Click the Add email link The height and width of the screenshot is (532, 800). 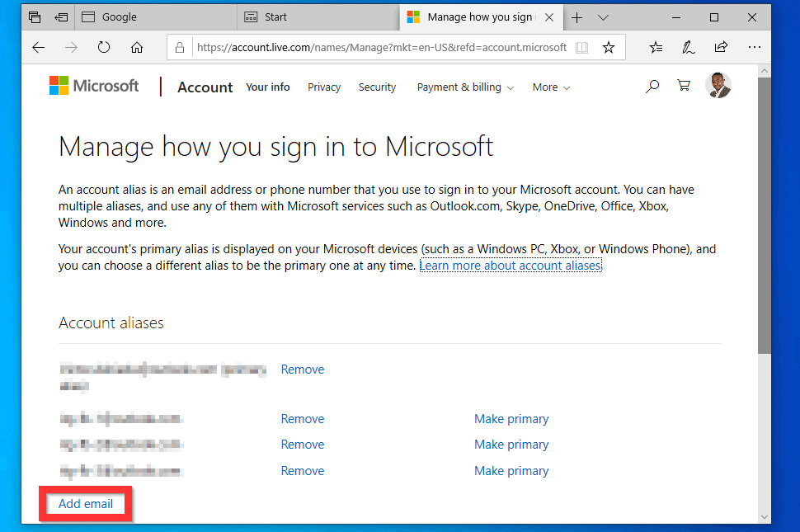[86, 504]
